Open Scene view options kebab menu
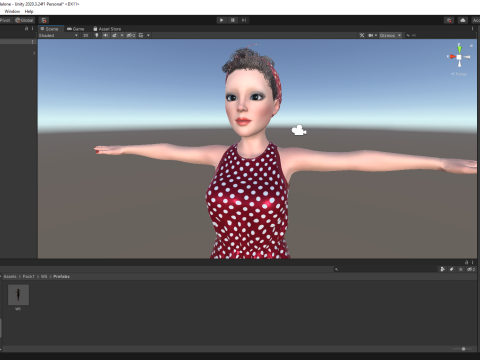The height and width of the screenshot is (360, 480). click(472, 29)
